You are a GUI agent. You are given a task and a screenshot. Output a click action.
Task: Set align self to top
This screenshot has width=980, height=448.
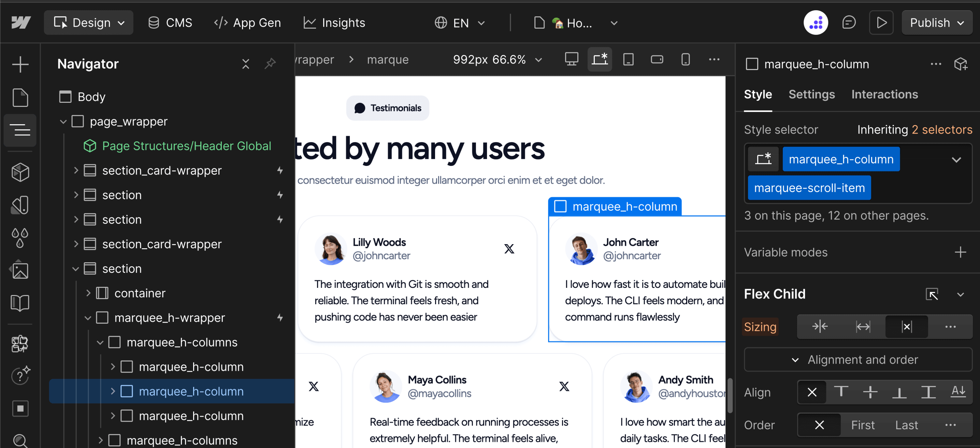tap(841, 392)
